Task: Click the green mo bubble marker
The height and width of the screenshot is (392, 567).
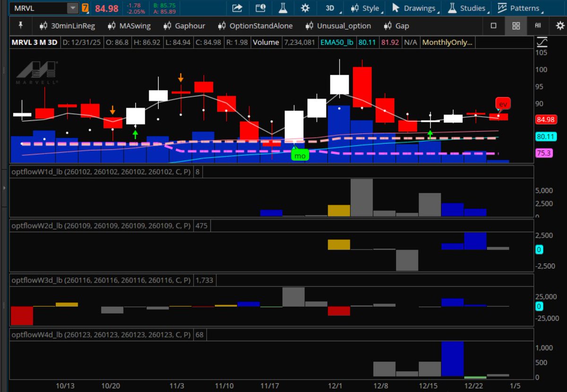Action: click(x=300, y=155)
